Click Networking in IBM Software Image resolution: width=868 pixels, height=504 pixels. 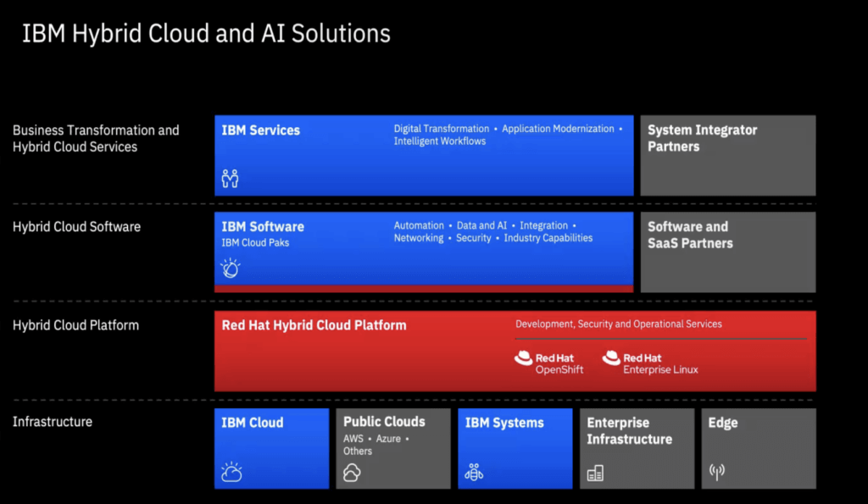click(x=419, y=238)
